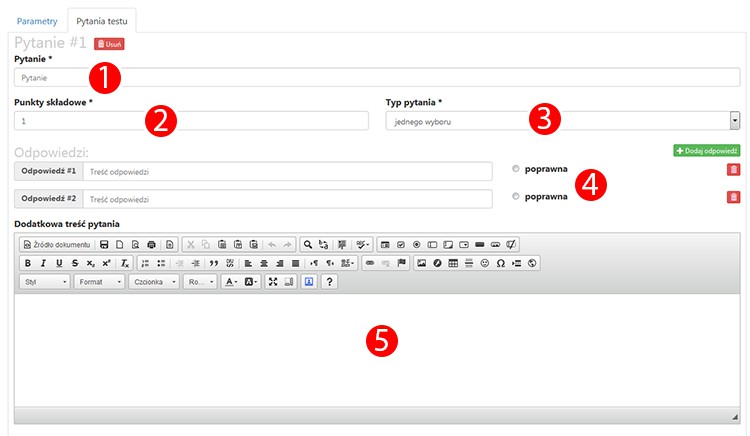Screen dimensions: 750x436
Task: Maximize the editor with the fullscreen icon
Action: point(273,282)
